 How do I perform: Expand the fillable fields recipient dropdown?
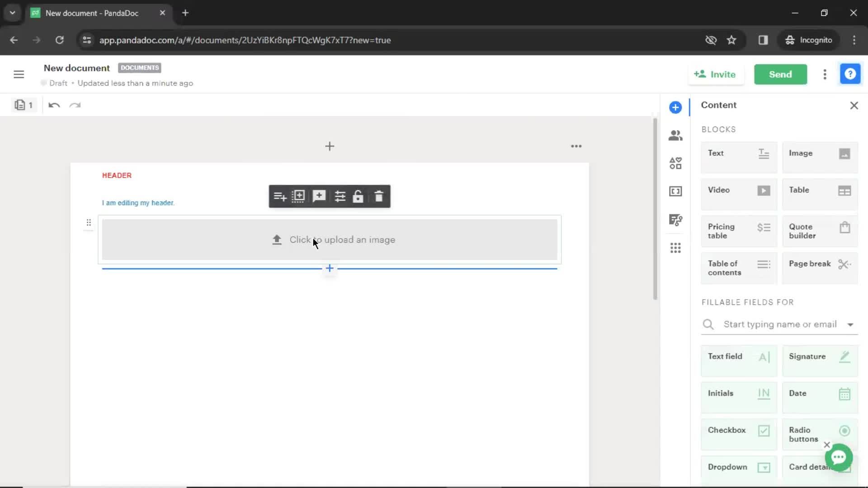click(x=850, y=324)
